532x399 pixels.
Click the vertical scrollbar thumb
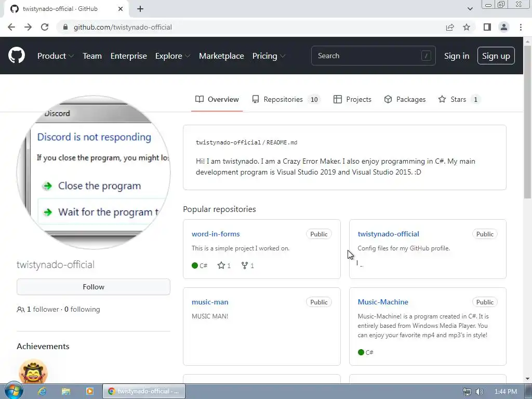(528, 122)
